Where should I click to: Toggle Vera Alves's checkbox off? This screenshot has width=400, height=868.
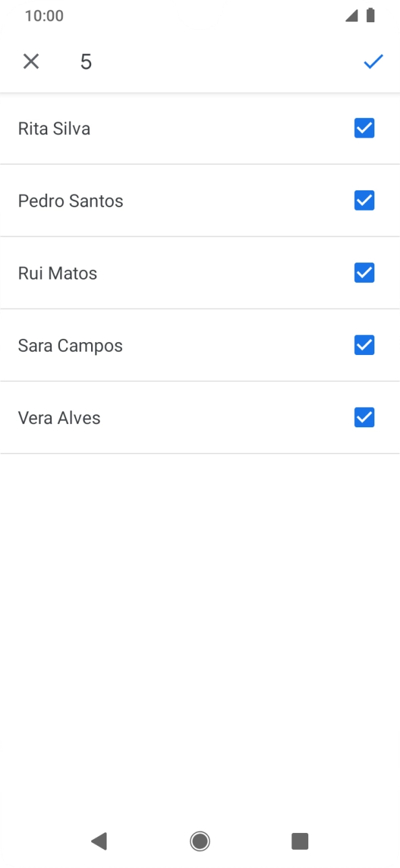click(364, 417)
